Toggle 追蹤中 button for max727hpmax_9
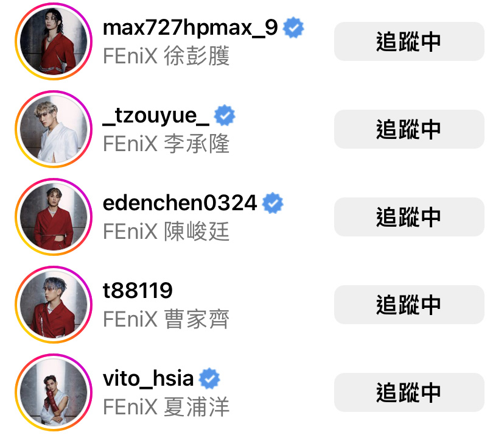The image size is (504, 443). point(409,41)
